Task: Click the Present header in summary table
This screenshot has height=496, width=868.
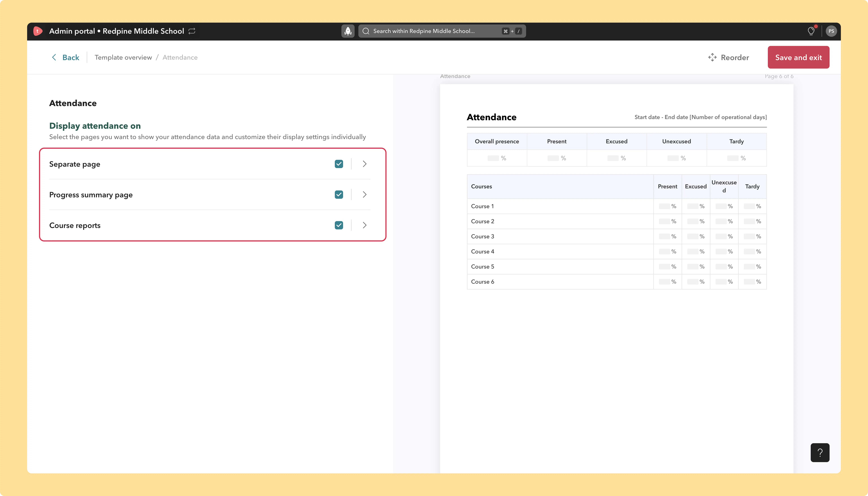Action: (x=557, y=141)
